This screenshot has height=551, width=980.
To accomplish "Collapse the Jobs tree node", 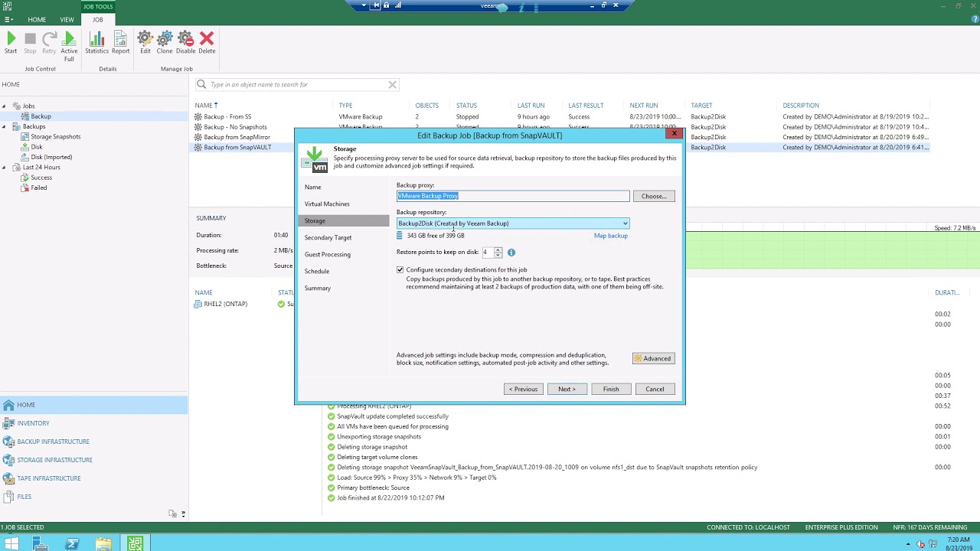I will click(4, 106).
